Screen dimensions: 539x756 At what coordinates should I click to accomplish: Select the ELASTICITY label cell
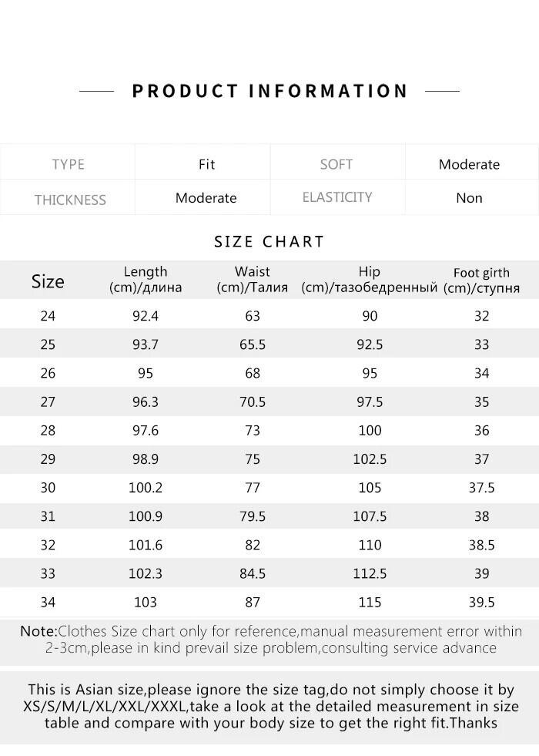pos(337,197)
